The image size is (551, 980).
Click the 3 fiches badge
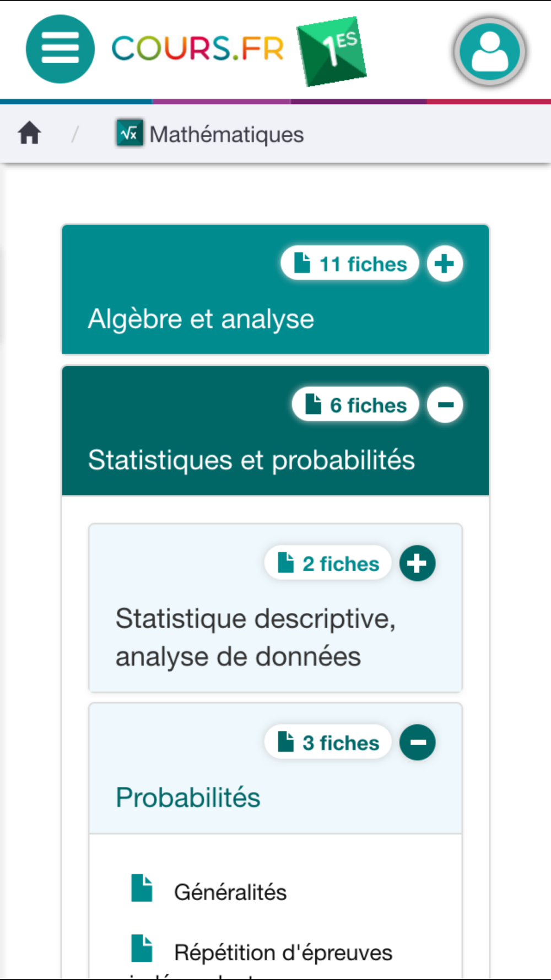(x=328, y=742)
